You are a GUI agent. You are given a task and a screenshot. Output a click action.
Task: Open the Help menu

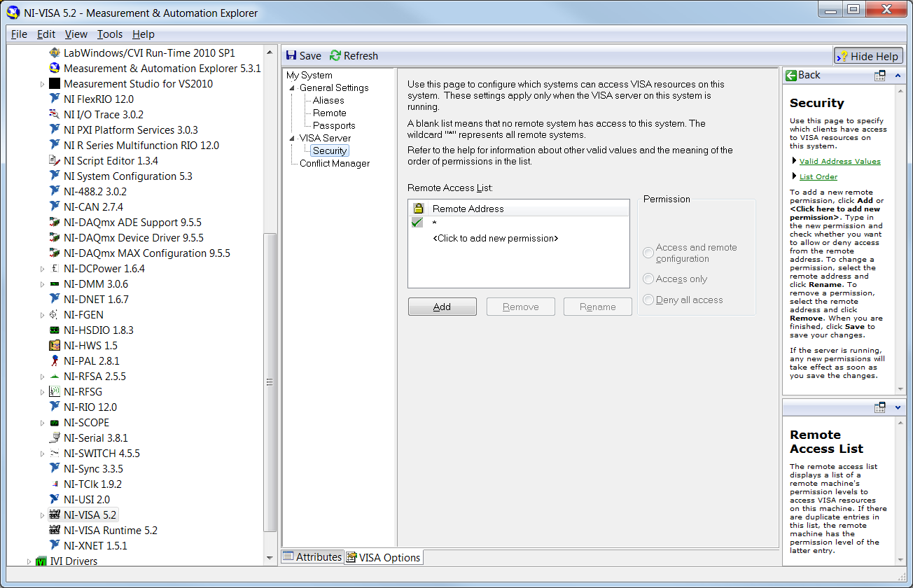144,34
